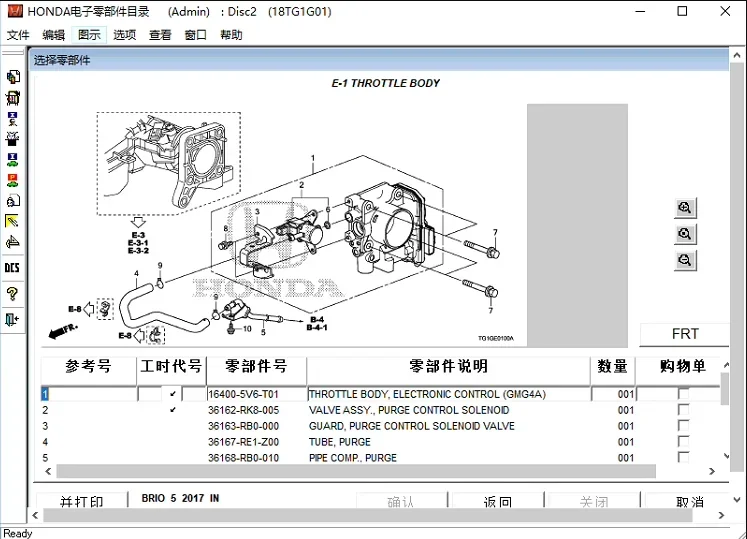Click the blue I car icon
Screen dimensions: 747x539
13,160
